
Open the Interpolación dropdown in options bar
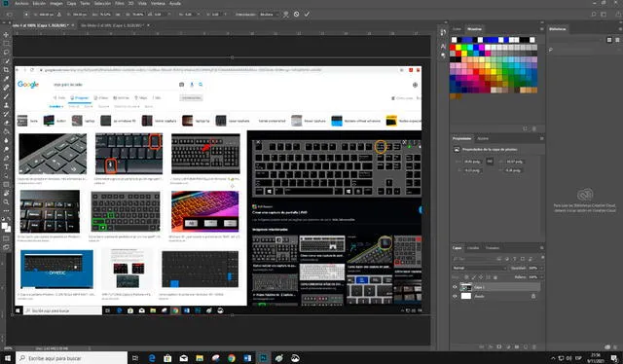pyautogui.click(x=269, y=15)
